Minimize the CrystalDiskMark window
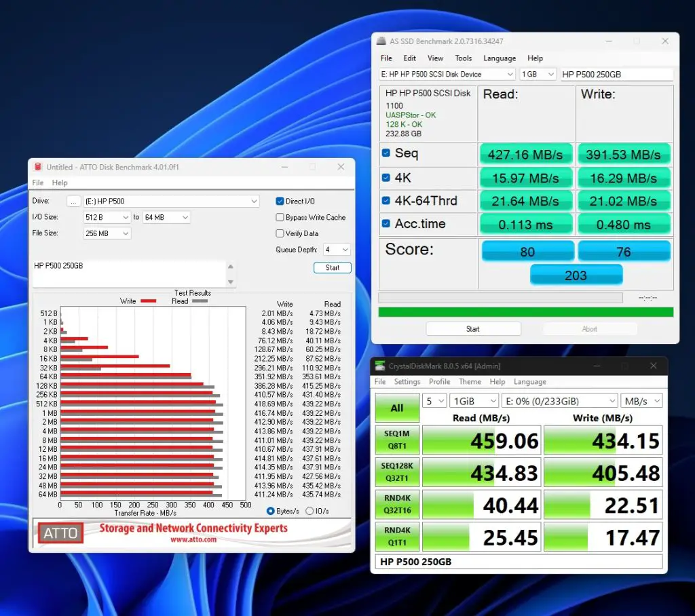 click(x=597, y=366)
